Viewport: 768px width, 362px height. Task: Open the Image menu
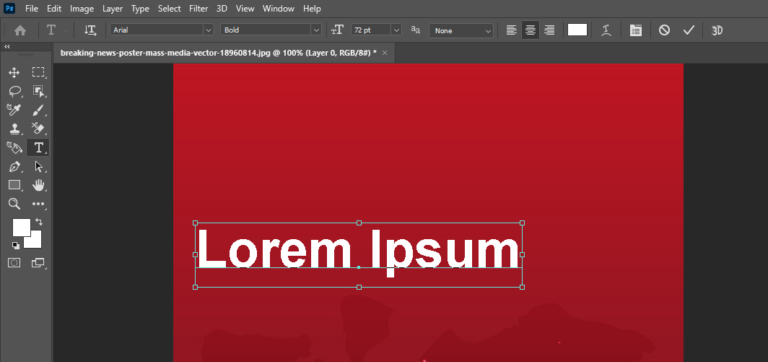pos(82,9)
